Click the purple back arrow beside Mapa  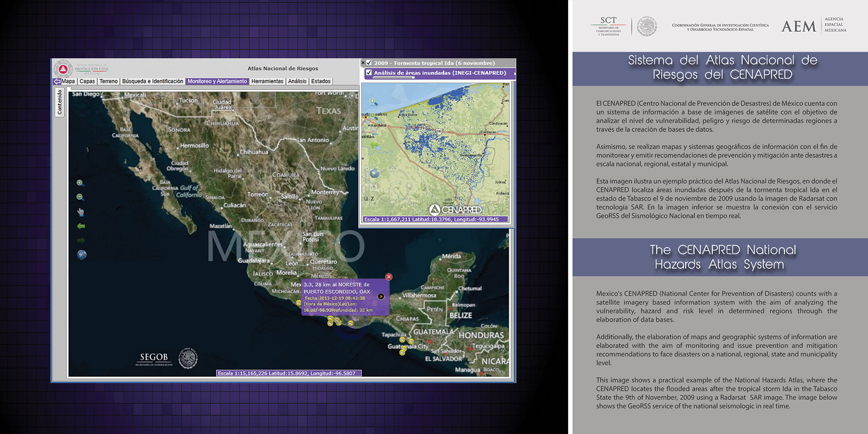pyautogui.click(x=57, y=81)
